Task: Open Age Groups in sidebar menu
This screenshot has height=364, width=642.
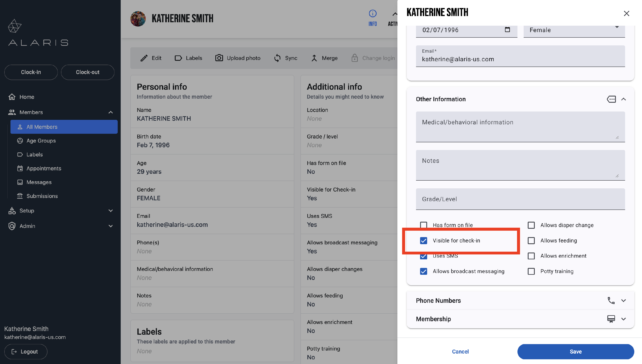Action: (x=41, y=141)
